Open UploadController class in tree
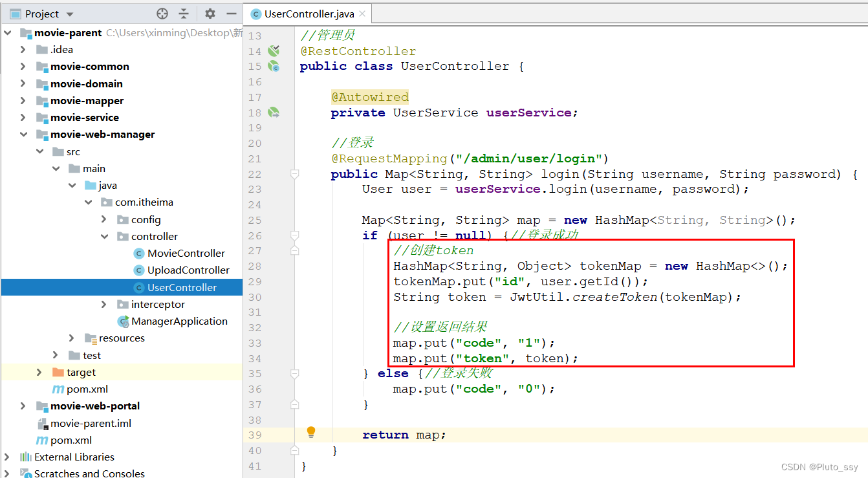This screenshot has height=478, width=868. click(x=188, y=270)
